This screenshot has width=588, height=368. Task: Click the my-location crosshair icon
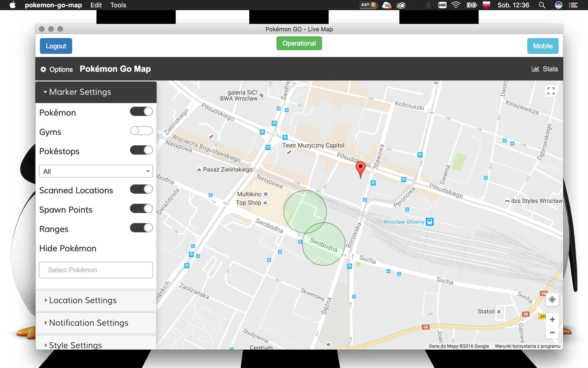tap(552, 300)
